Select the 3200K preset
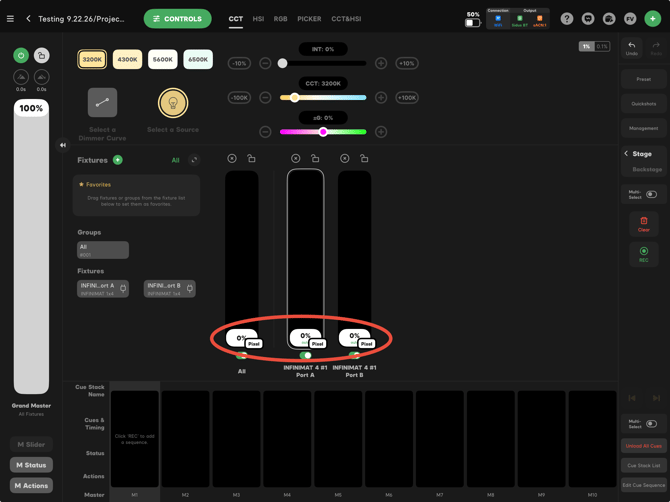 click(x=92, y=59)
